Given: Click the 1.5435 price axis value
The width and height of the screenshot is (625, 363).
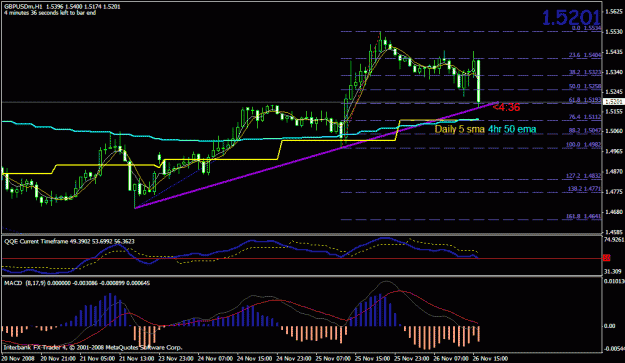Looking at the screenshot, I should pos(614,52).
